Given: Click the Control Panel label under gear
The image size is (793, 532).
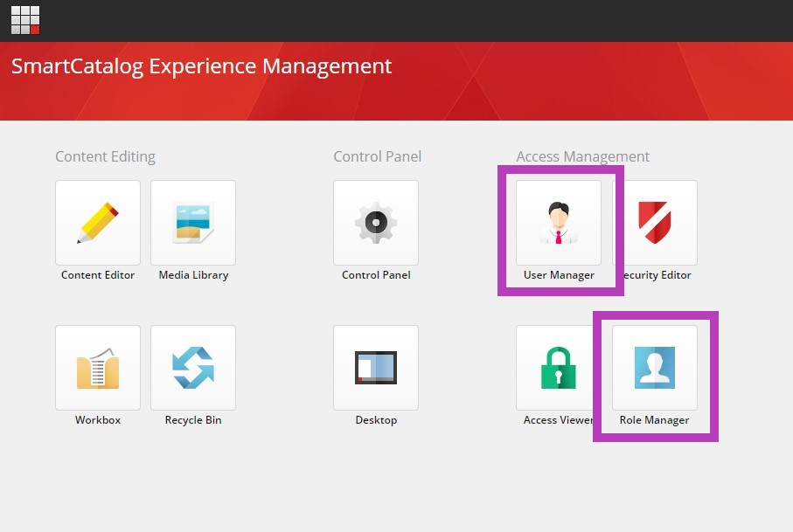Looking at the screenshot, I should pos(376,275).
